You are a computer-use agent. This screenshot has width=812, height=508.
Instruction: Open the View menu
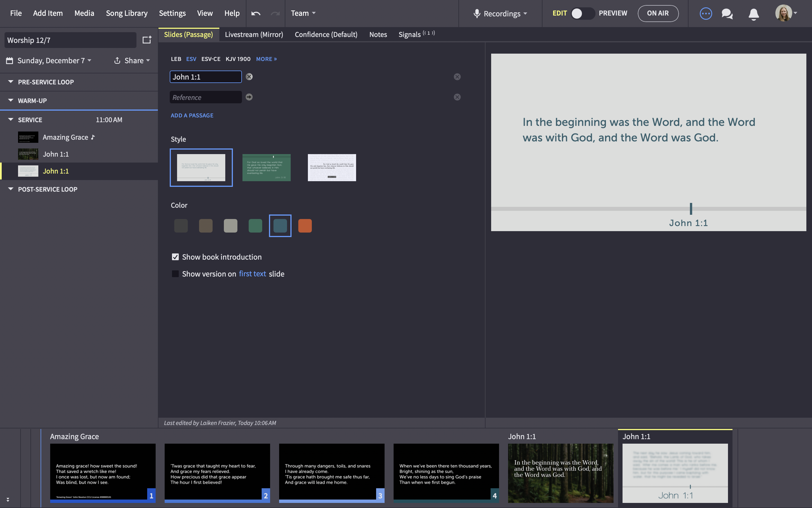pos(205,13)
